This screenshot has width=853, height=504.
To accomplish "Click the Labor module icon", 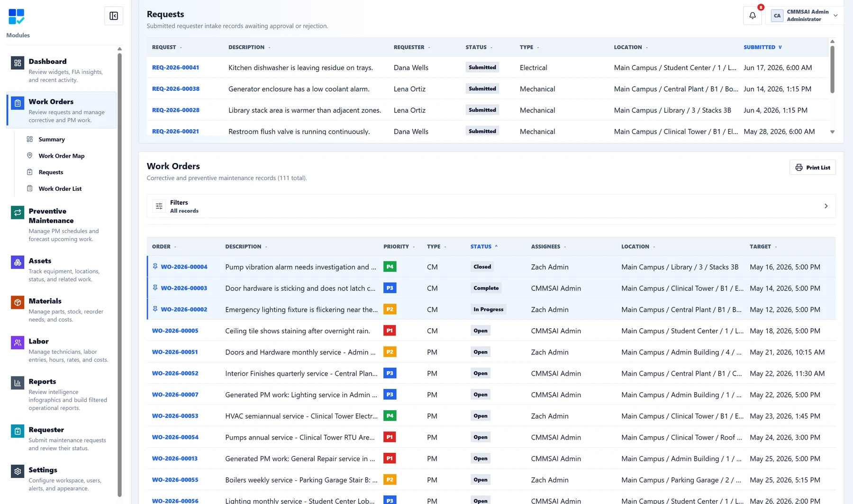I will coord(18,342).
